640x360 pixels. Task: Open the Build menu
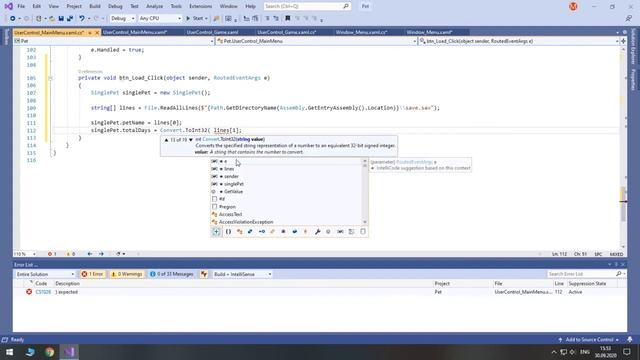click(95, 6)
